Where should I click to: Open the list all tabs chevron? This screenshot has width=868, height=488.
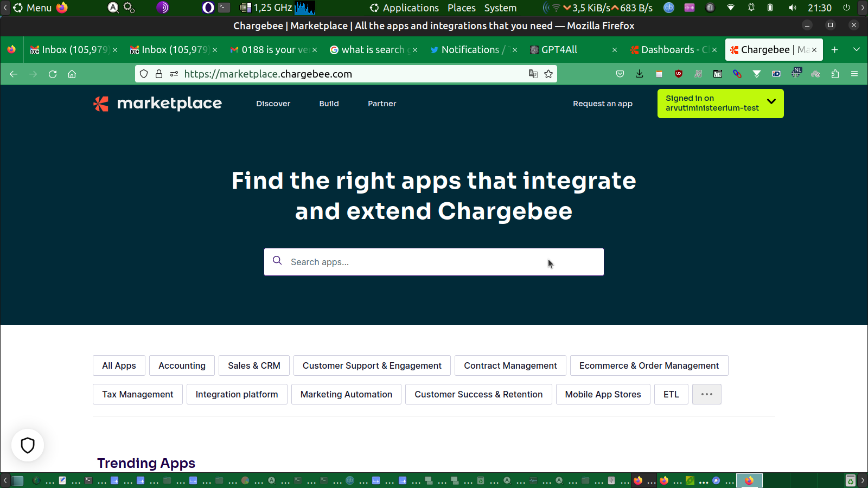[x=857, y=49]
